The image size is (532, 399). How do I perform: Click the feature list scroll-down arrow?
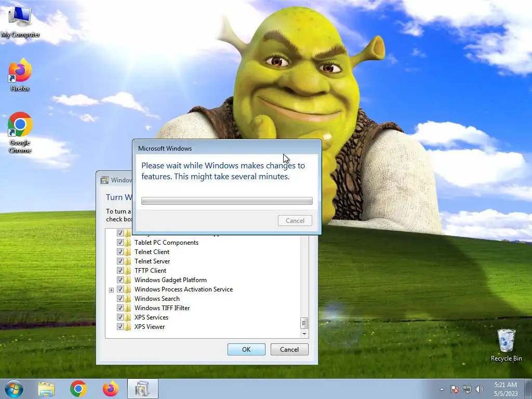[304, 334]
